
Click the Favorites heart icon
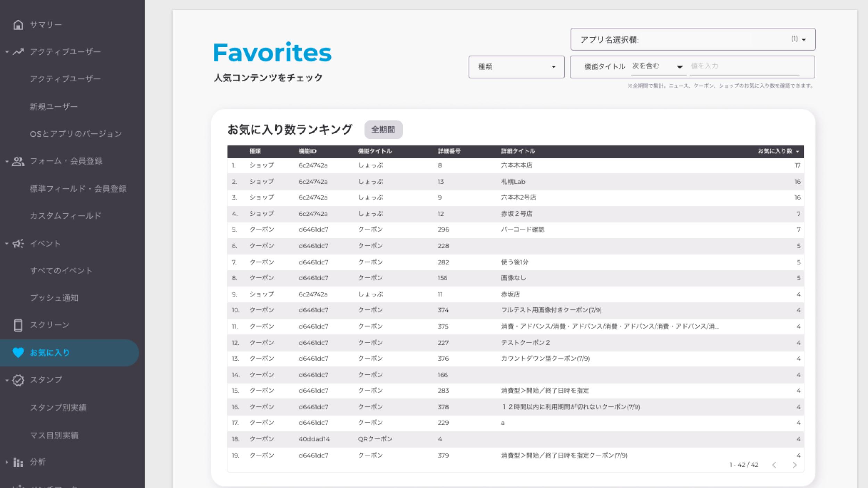coord(18,353)
